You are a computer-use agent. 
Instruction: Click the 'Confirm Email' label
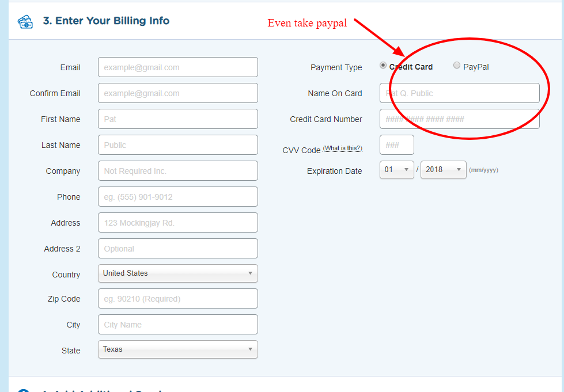coord(55,93)
